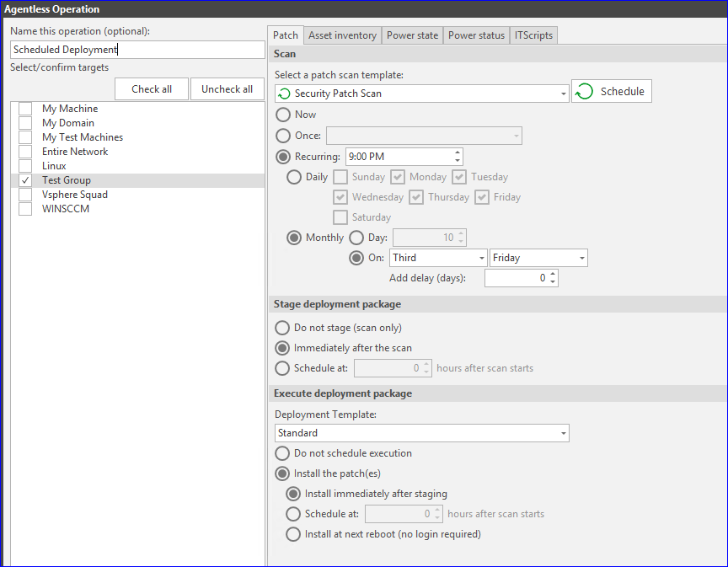
Task: Switch to the Power state tab
Action: click(412, 35)
